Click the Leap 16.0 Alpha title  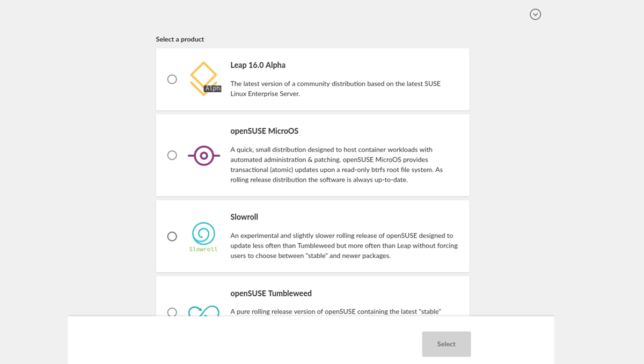(258, 65)
